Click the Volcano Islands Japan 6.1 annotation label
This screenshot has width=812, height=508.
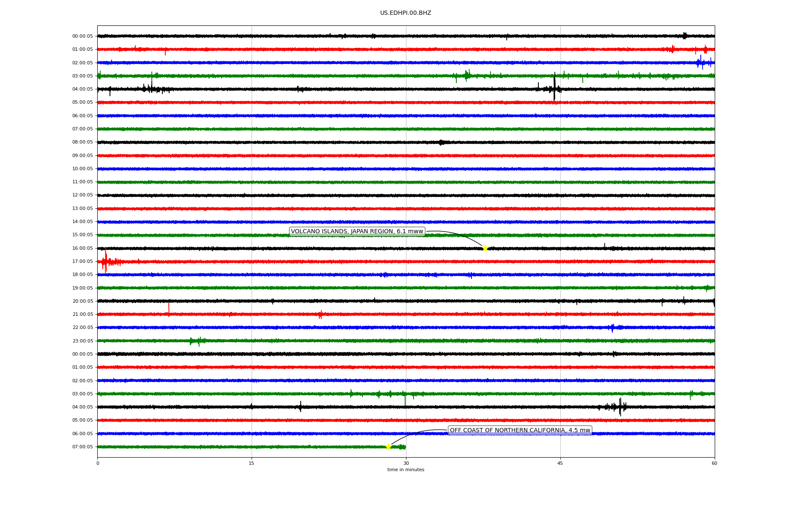coord(357,232)
